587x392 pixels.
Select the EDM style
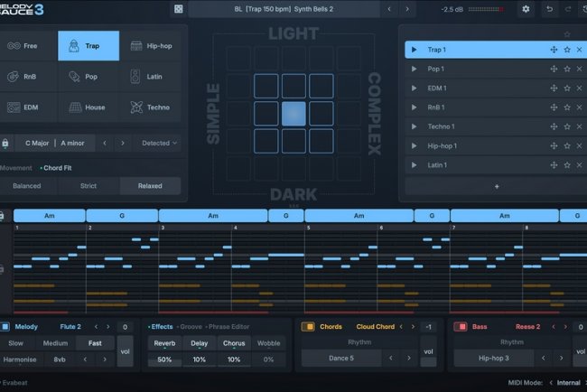pyautogui.click(x=29, y=107)
